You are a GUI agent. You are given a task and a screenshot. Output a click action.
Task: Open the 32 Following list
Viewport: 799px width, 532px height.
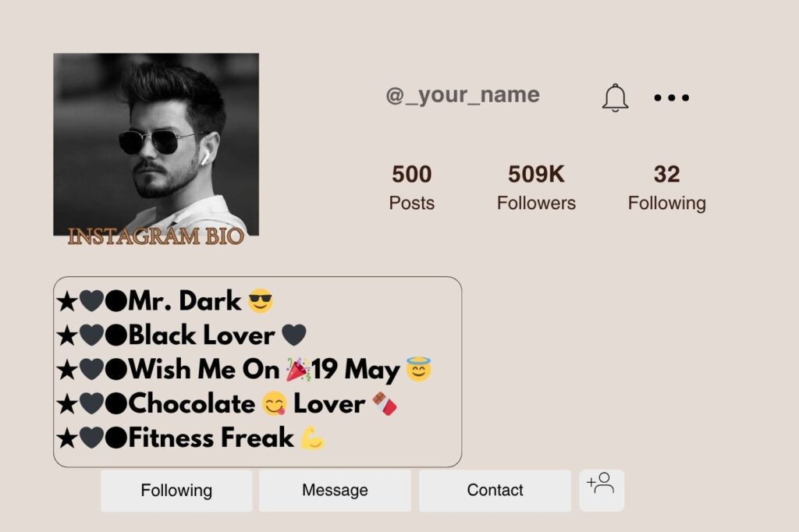(x=666, y=187)
